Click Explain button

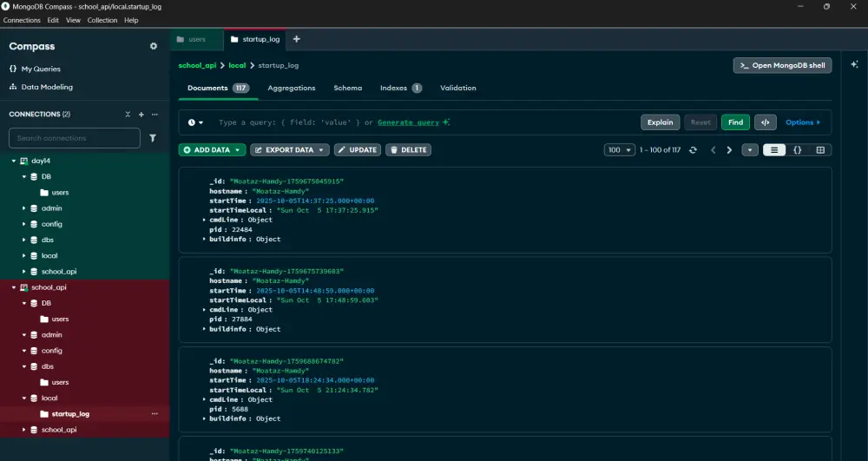point(661,122)
